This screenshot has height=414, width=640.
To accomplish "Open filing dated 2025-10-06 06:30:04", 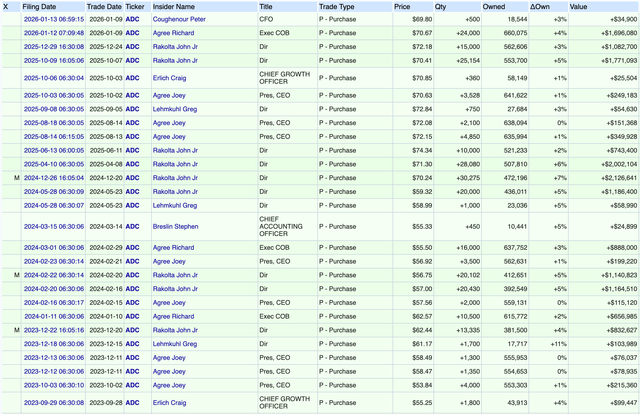I will pos(54,78).
